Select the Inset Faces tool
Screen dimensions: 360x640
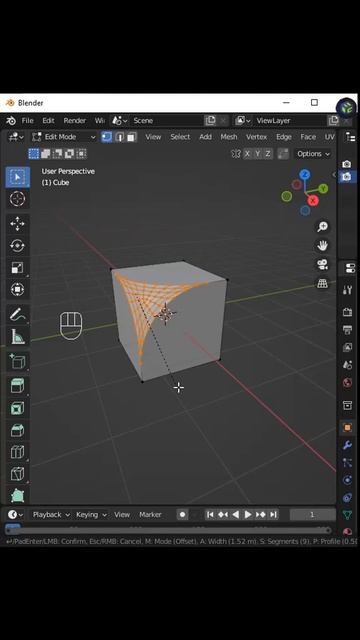(x=17, y=408)
